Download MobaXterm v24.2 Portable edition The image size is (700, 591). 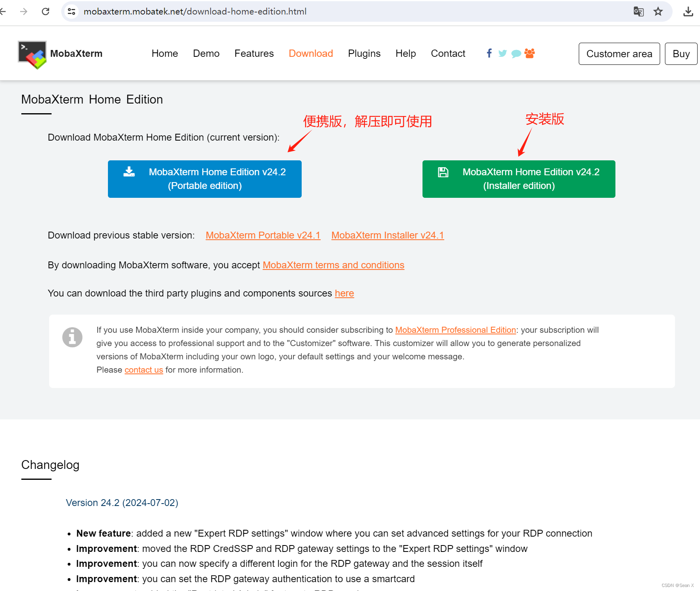[x=205, y=179]
